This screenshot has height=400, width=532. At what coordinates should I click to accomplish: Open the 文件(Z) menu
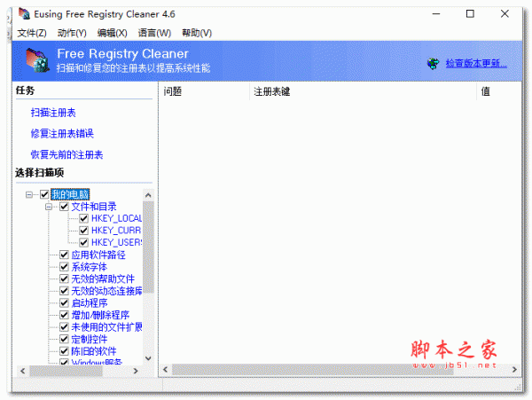point(32,33)
